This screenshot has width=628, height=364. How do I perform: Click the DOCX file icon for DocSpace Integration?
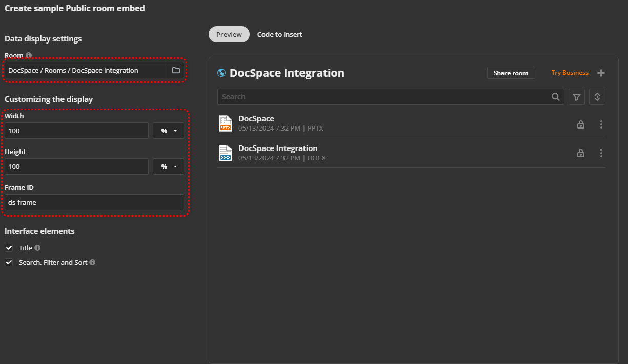click(x=226, y=153)
